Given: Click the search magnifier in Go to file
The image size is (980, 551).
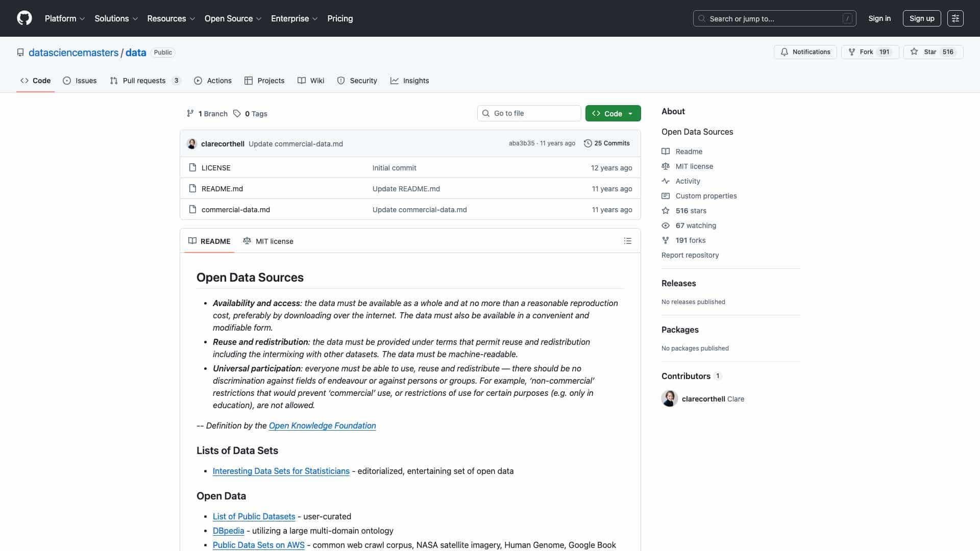Looking at the screenshot, I should pyautogui.click(x=486, y=113).
